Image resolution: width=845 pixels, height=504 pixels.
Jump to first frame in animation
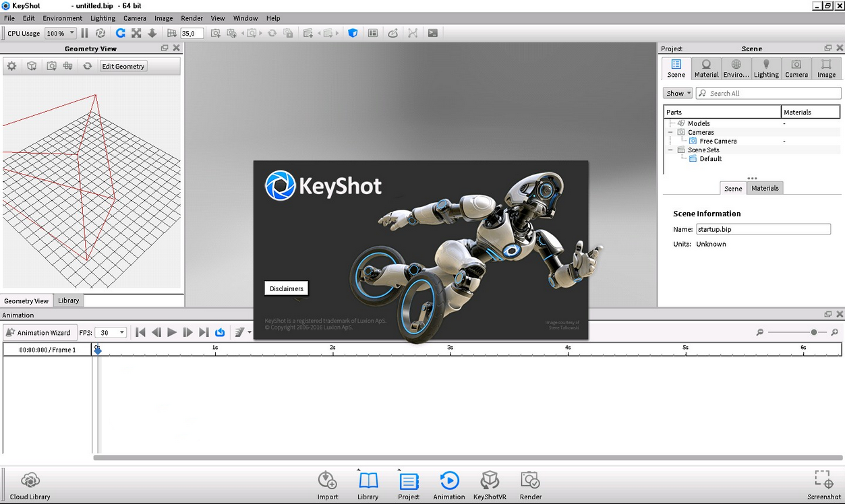point(140,332)
